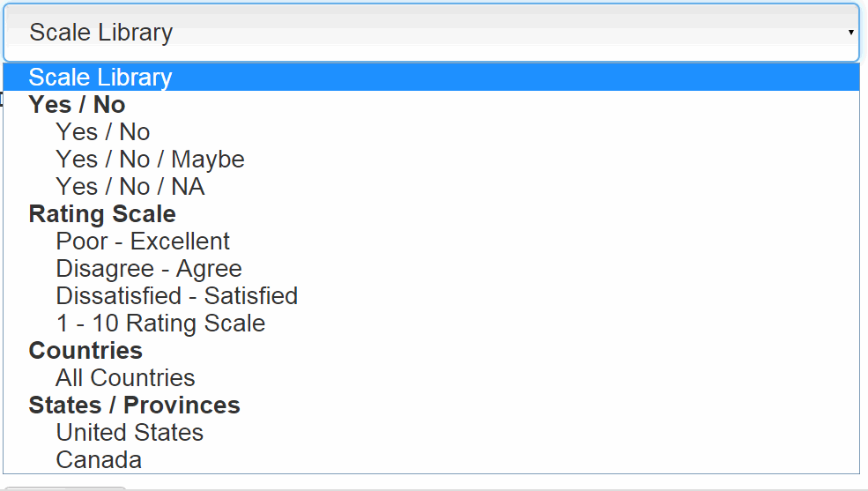Choose Poor - Excellent rating scale

pyautogui.click(x=143, y=242)
